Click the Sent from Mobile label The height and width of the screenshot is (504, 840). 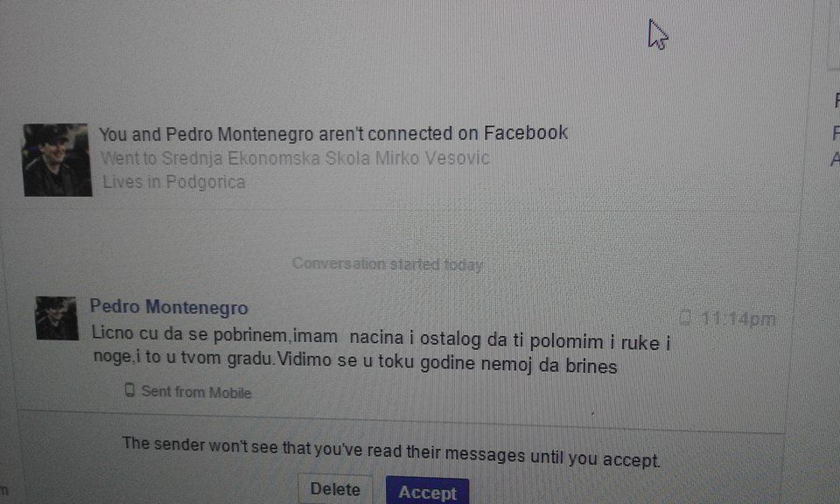click(196, 392)
